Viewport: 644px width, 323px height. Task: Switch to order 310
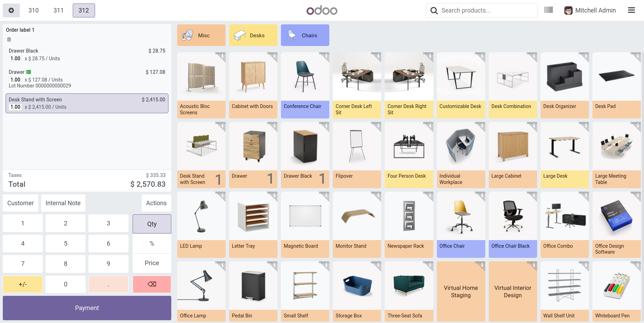(x=33, y=10)
